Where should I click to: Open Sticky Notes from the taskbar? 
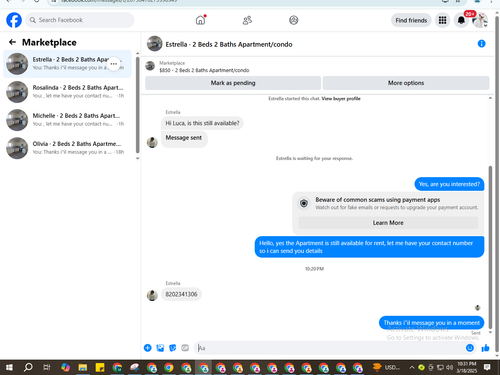click(x=100, y=367)
